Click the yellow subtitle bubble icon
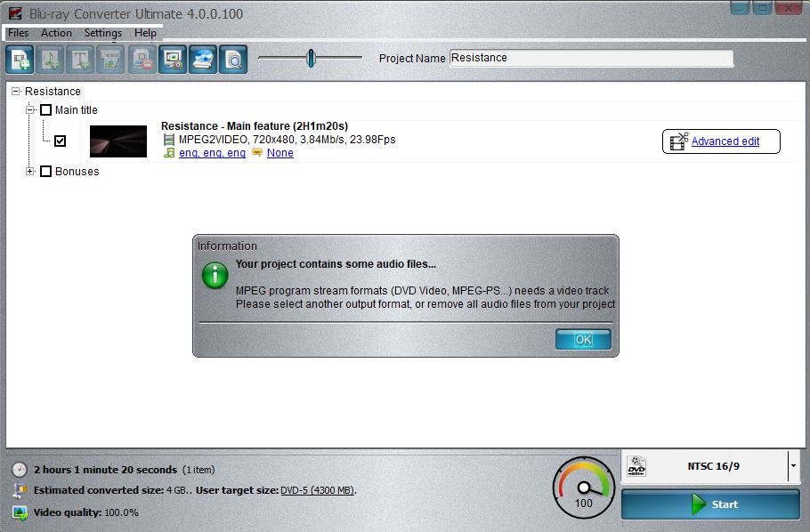Viewport: 810px width, 532px height. click(x=257, y=152)
